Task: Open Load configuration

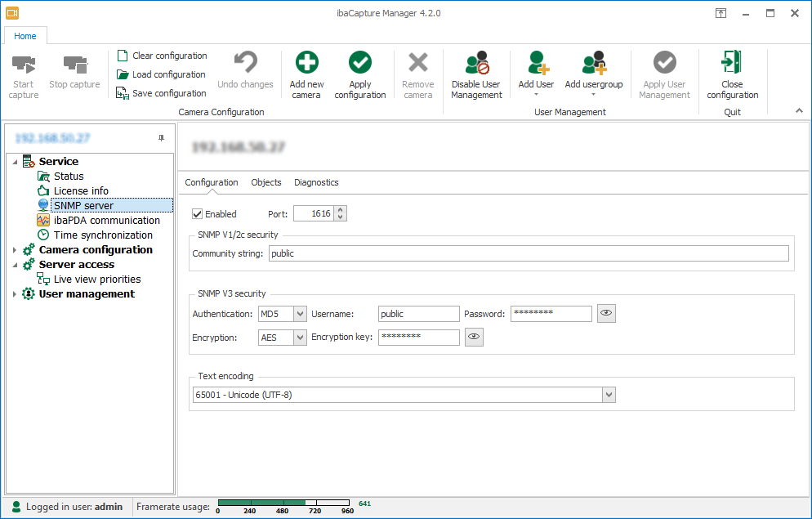Action: tap(162, 74)
